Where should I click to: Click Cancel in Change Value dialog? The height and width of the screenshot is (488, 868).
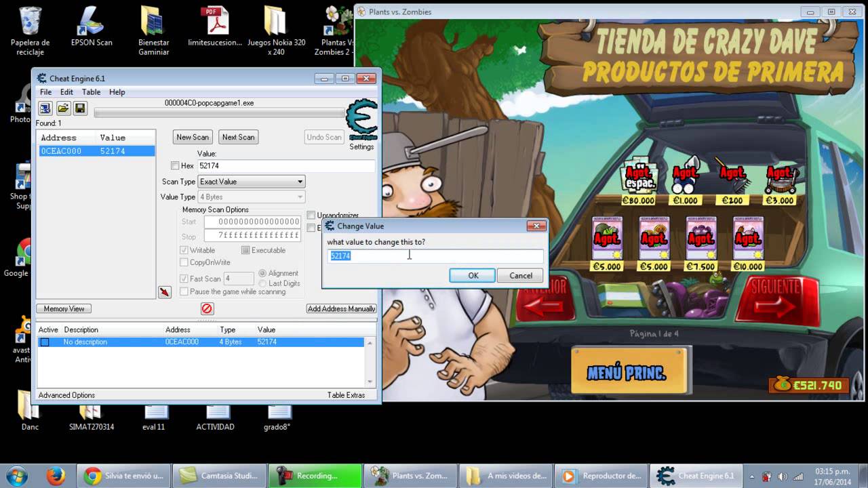(x=521, y=275)
